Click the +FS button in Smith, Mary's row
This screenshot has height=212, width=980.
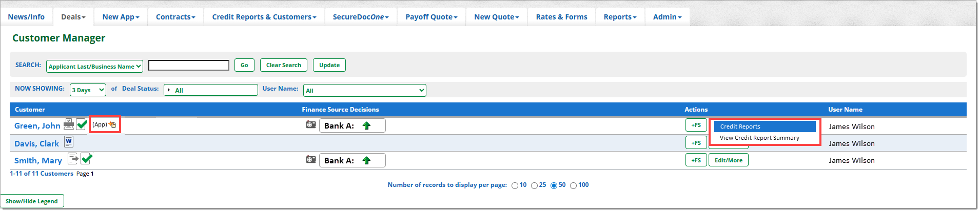pyautogui.click(x=696, y=160)
